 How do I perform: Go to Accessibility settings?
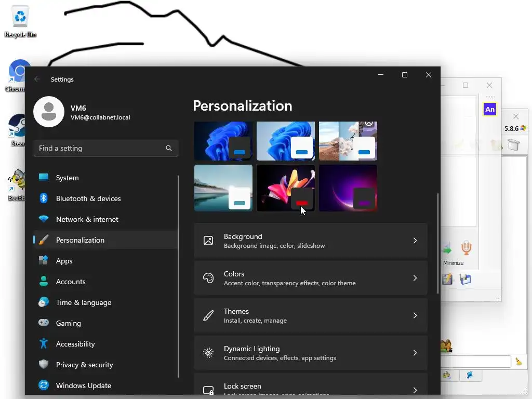[105, 344]
